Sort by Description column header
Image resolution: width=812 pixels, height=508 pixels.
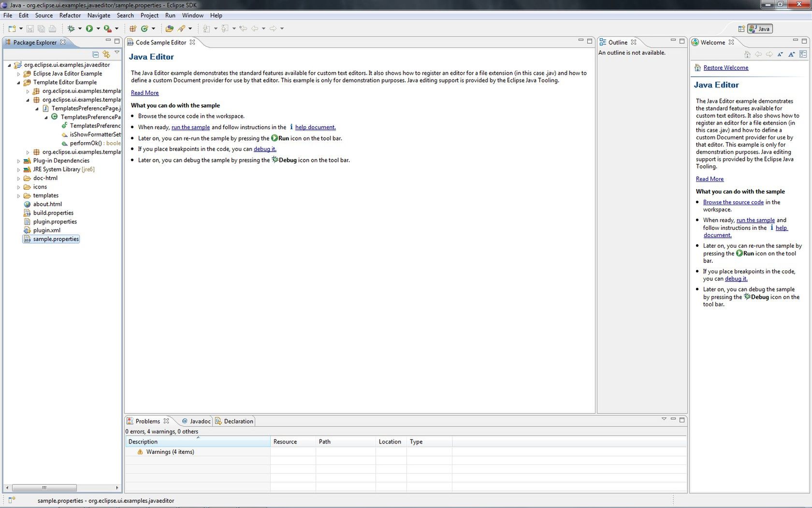pos(198,442)
